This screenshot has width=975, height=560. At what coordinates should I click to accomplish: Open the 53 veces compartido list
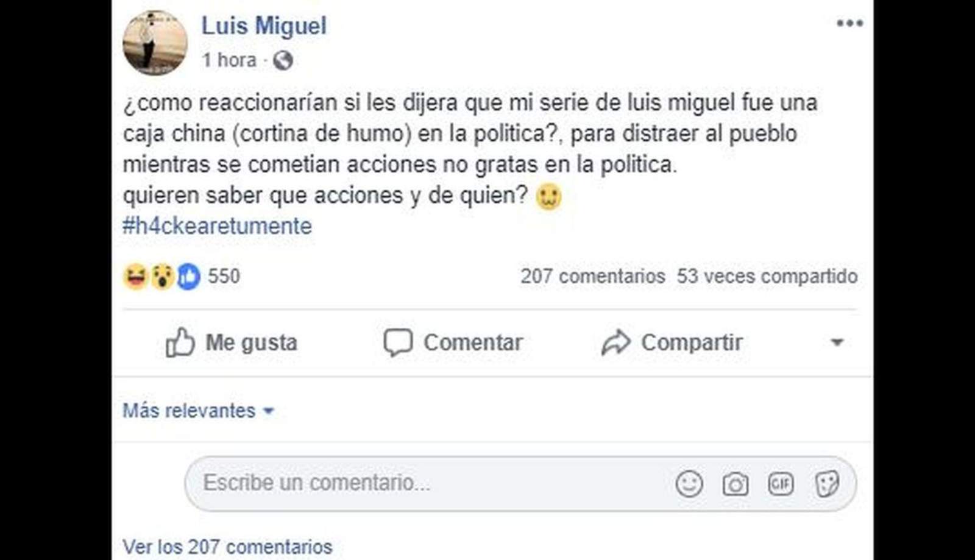coord(767,276)
